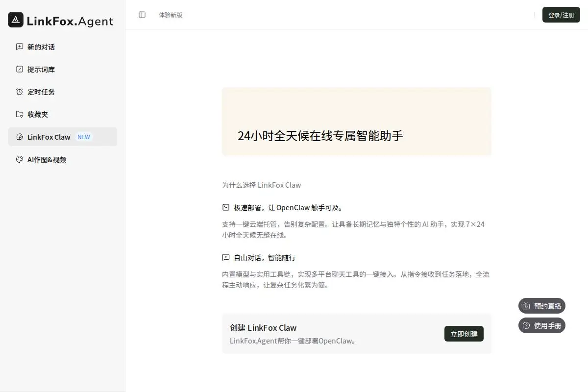Toggle the sidebar collapse icon
The image size is (588, 392).
click(x=142, y=15)
